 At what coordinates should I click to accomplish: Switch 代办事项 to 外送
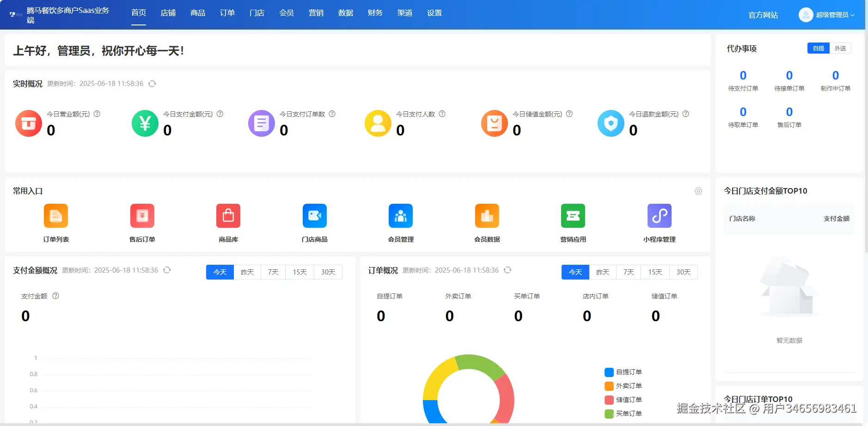pyautogui.click(x=840, y=48)
